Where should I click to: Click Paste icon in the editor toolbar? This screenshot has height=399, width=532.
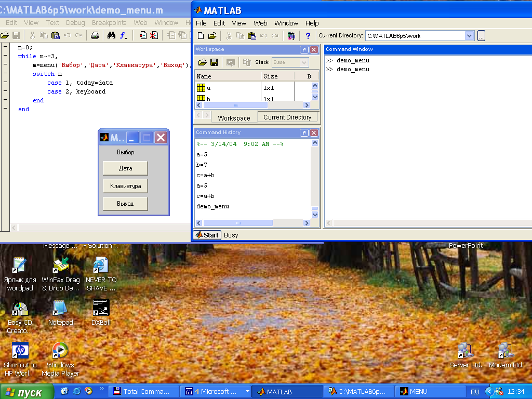pyautogui.click(x=55, y=35)
